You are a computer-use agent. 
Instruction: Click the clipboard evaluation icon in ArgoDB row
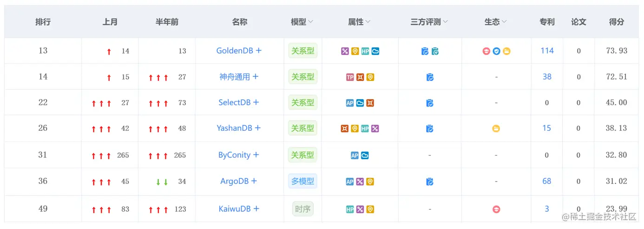click(430, 182)
